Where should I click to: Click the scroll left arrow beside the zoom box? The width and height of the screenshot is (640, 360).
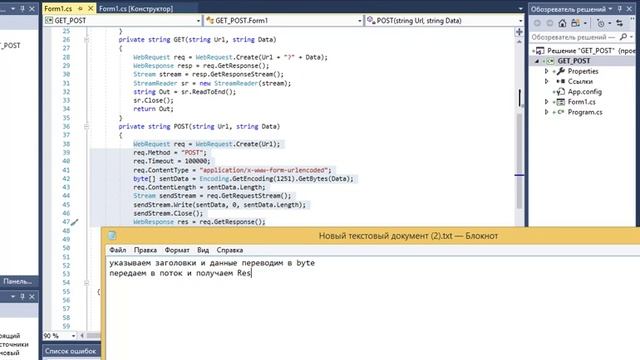point(82,336)
